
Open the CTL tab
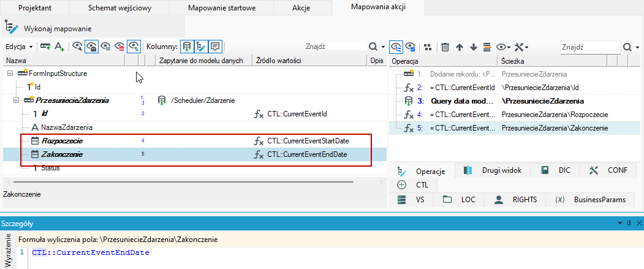coord(413,185)
